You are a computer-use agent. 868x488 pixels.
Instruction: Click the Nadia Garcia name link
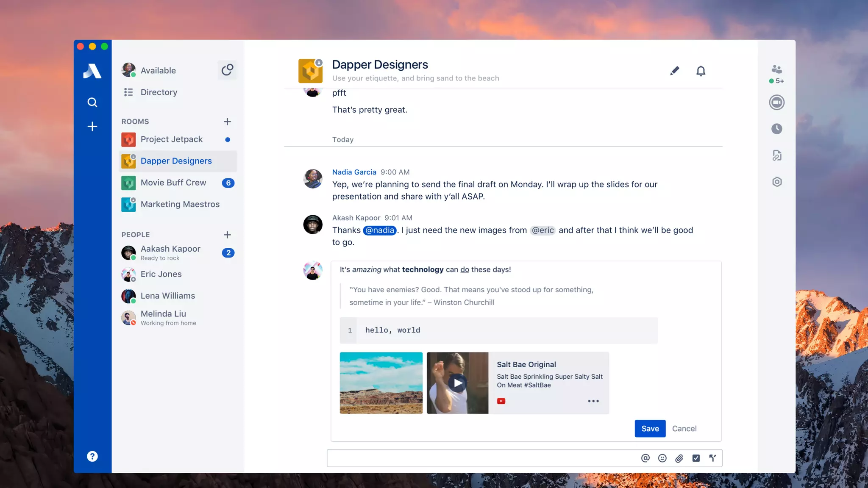coord(354,172)
